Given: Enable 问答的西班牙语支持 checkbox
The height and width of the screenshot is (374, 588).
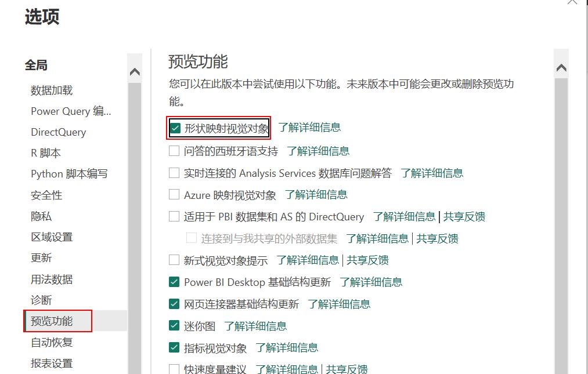Looking at the screenshot, I should point(174,151).
